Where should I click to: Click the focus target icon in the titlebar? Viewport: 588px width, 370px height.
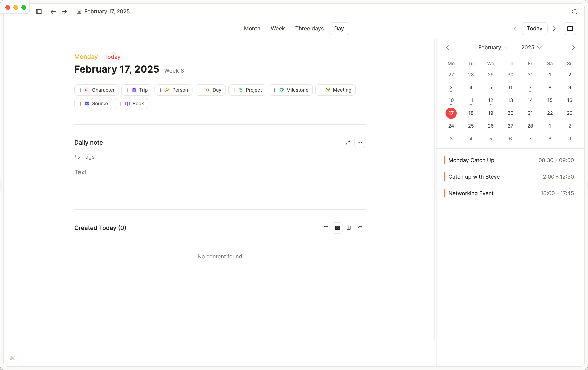(575, 11)
